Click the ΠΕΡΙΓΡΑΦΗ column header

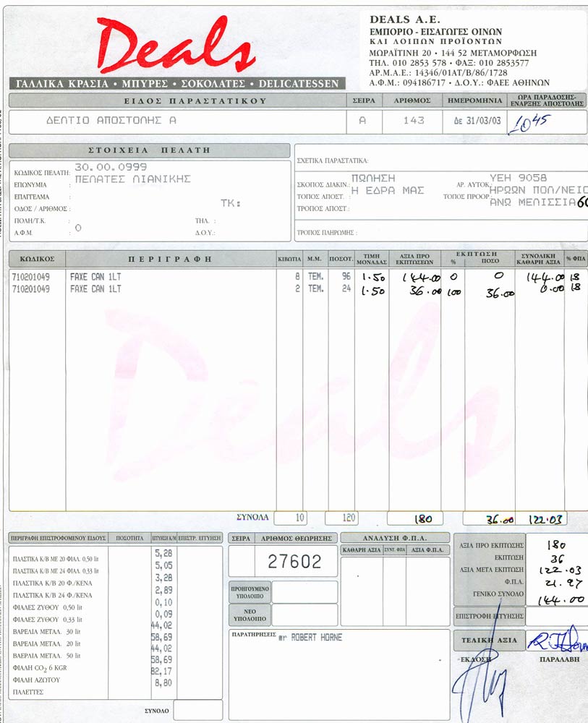tap(170, 259)
